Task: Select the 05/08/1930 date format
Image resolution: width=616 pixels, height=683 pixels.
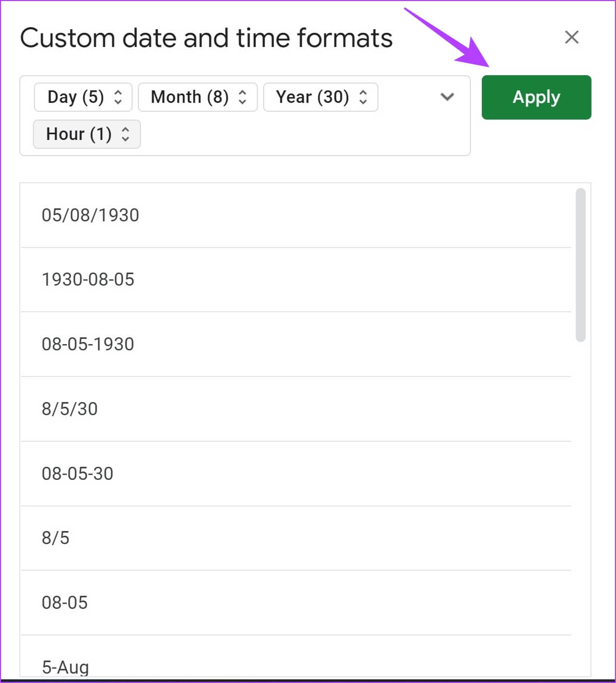Action: (90, 215)
